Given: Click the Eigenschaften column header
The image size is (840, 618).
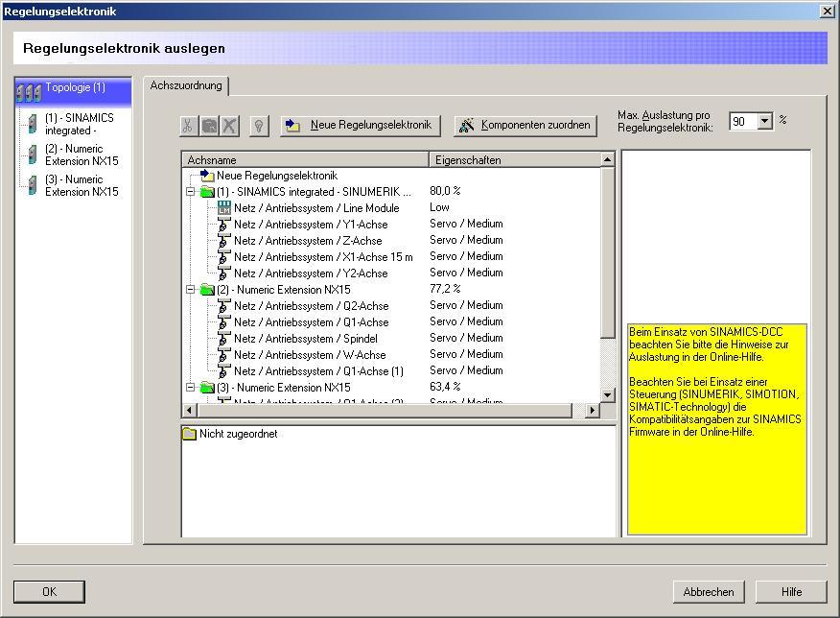Looking at the screenshot, I should (x=515, y=159).
